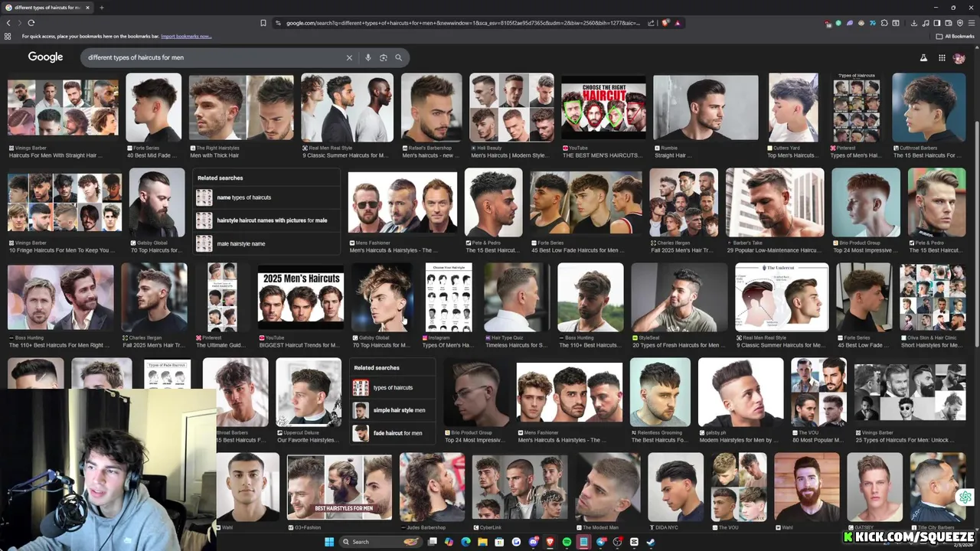Select 'male hairstyle name' related search
980x551 pixels.
coord(266,243)
